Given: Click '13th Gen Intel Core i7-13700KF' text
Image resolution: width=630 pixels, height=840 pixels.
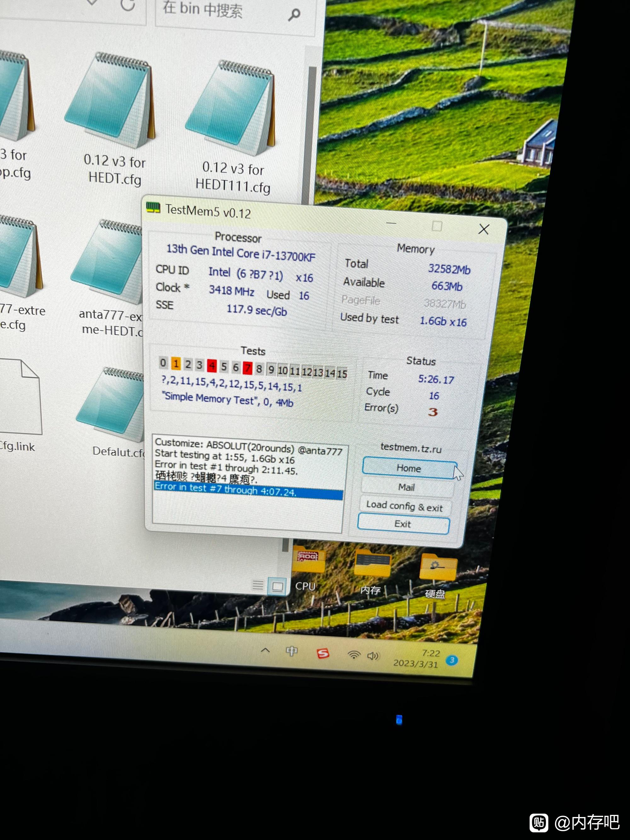Looking at the screenshot, I should tap(241, 253).
